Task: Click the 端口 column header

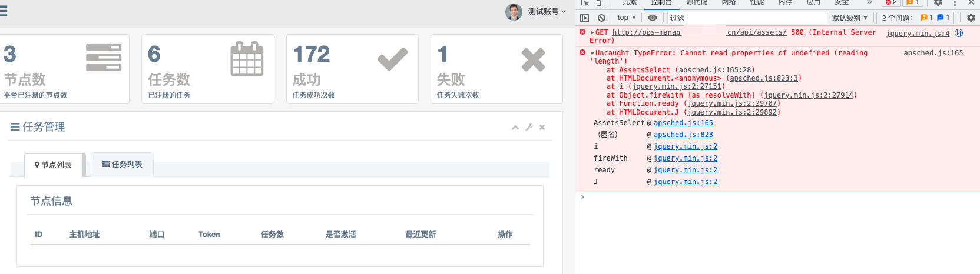Action: click(x=157, y=234)
